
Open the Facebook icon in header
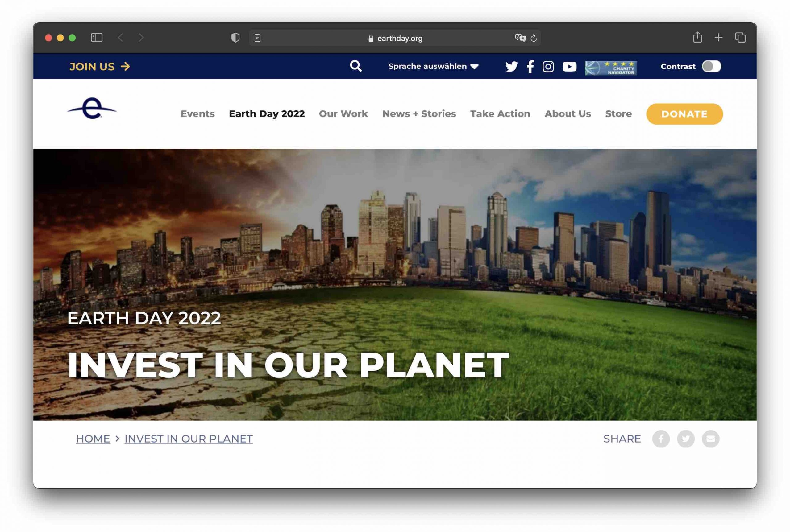(x=530, y=67)
